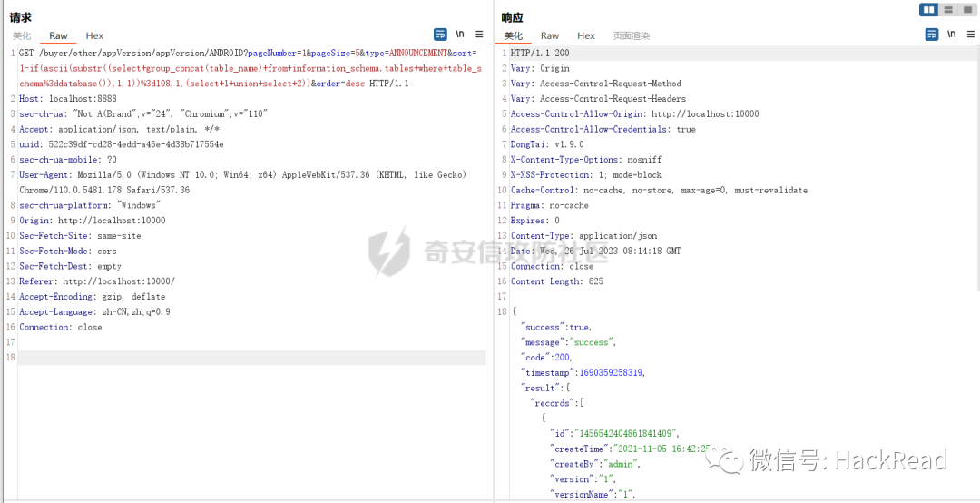
Task: Switch response view to Raw tab
Action: (550, 35)
